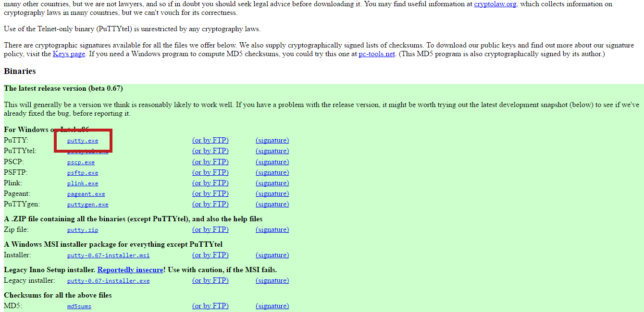Image resolution: width=644 pixels, height=312 pixels.
Task: Download putty-0.67-installer.msi
Action: click(x=109, y=255)
